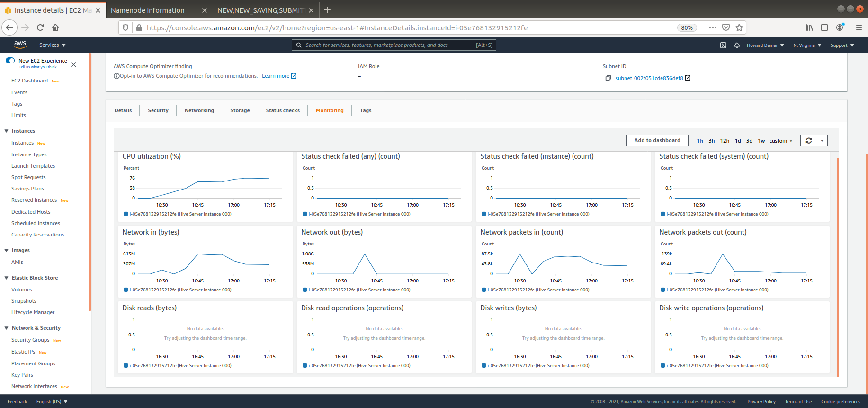Toggle Network packets out legend entry

click(x=715, y=290)
